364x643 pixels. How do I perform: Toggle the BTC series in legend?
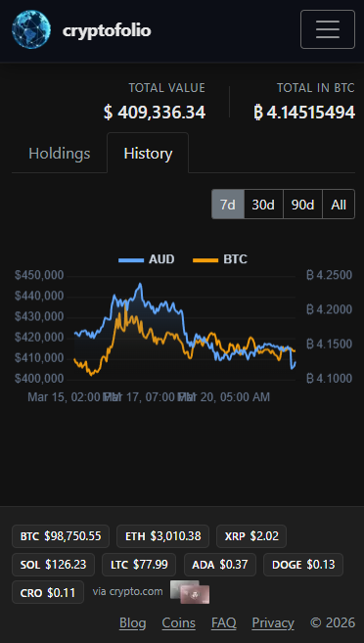click(220, 259)
